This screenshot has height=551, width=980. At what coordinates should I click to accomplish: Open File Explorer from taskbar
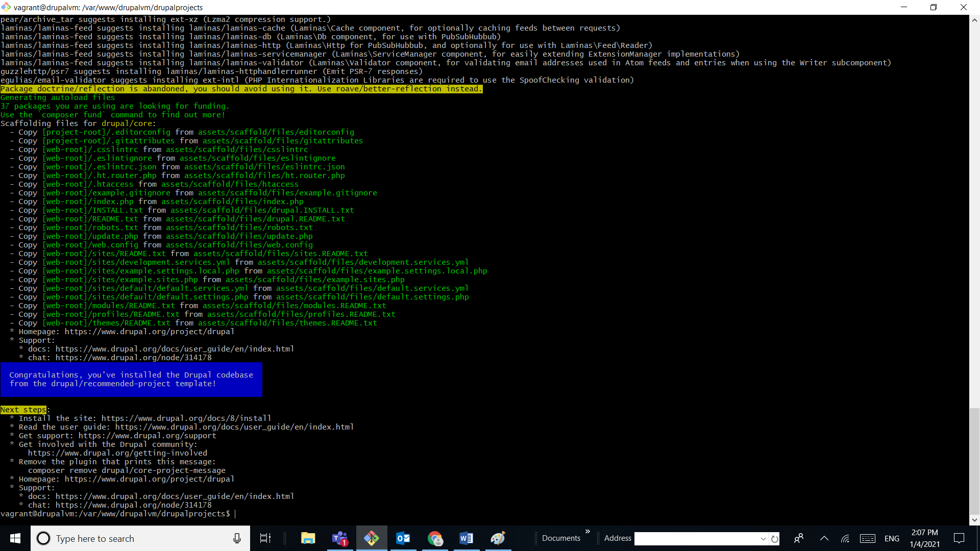click(x=308, y=538)
